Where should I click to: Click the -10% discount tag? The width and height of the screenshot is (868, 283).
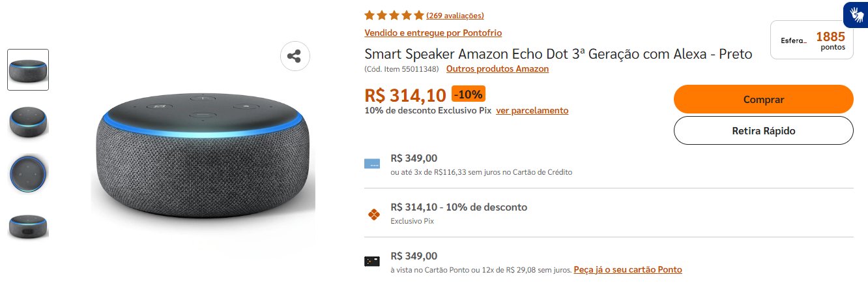tap(469, 95)
